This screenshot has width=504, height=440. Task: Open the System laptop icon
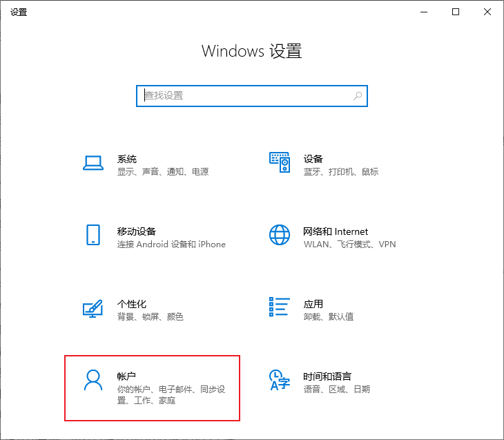click(x=93, y=163)
